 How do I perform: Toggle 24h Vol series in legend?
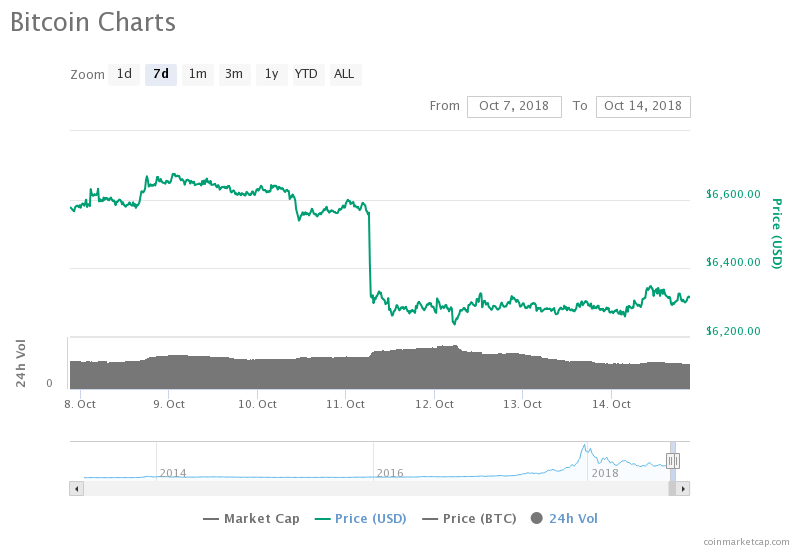(564, 519)
